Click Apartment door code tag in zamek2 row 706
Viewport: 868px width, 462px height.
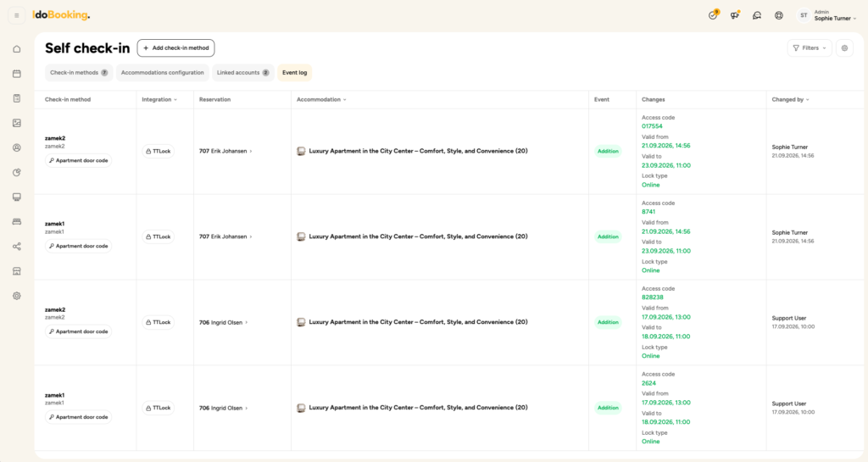tap(79, 331)
